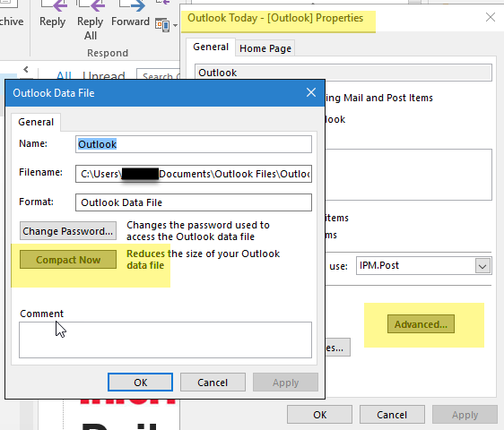Filter messages by Unread

tap(103, 75)
